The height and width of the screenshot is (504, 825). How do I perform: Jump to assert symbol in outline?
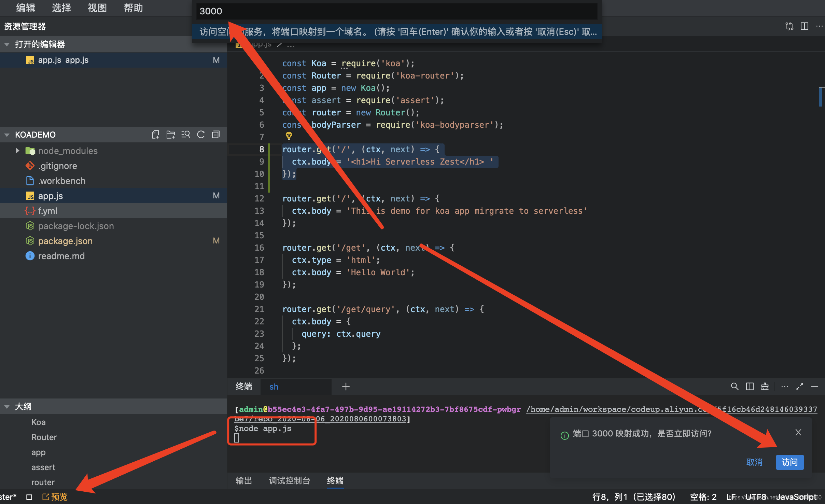pos(43,467)
